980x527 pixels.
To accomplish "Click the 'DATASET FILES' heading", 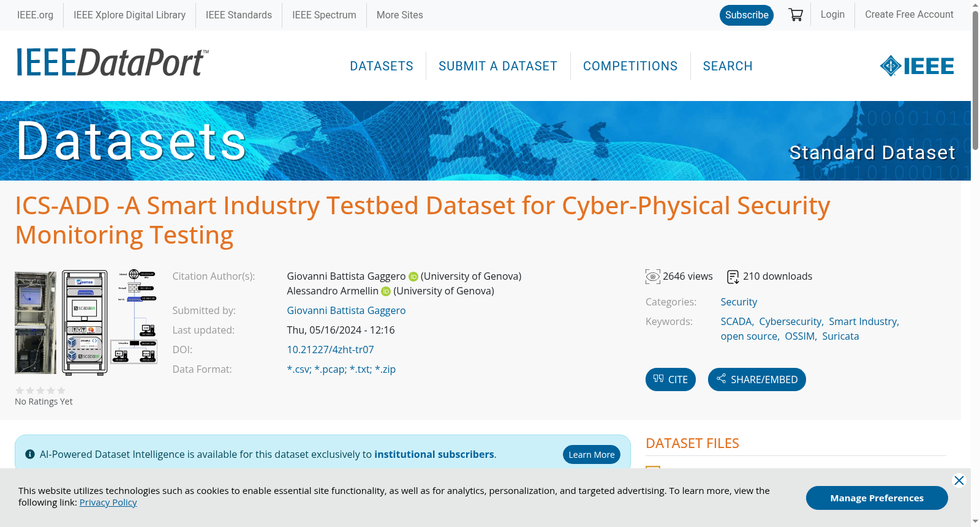I will (x=692, y=443).
